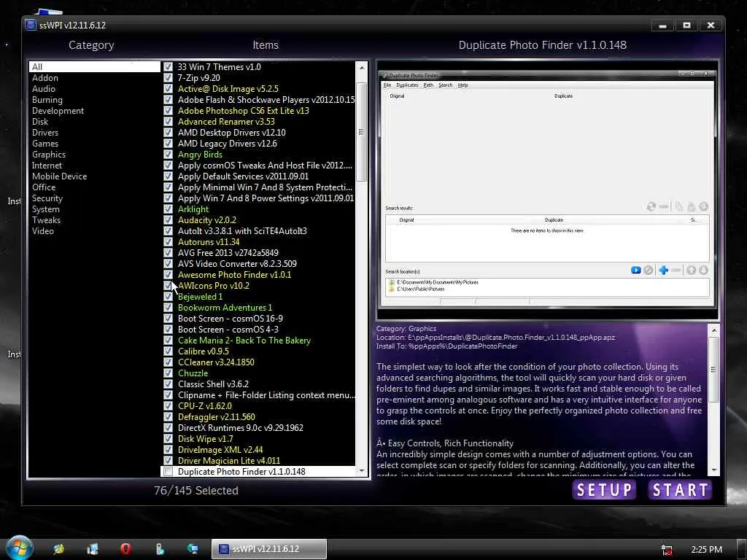Switch to Mobile Device category
Image resolution: width=747 pixels, height=560 pixels.
click(x=60, y=176)
